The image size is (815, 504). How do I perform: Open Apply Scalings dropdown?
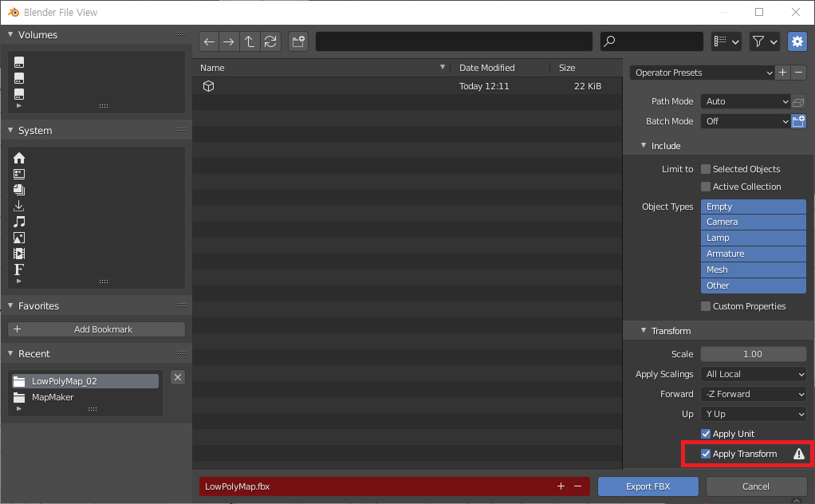[x=753, y=374]
